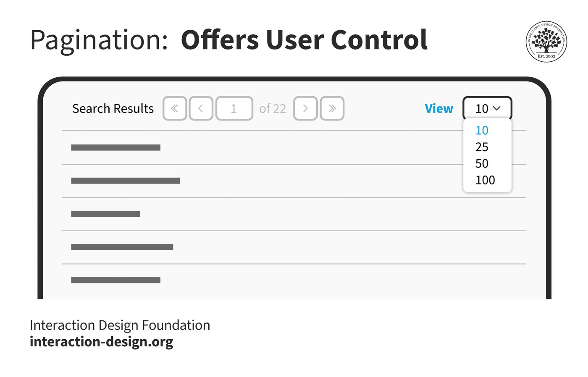The height and width of the screenshot is (377, 588).
Task: Open the View per-page dropdown showing 10
Action: (x=487, y=108)
